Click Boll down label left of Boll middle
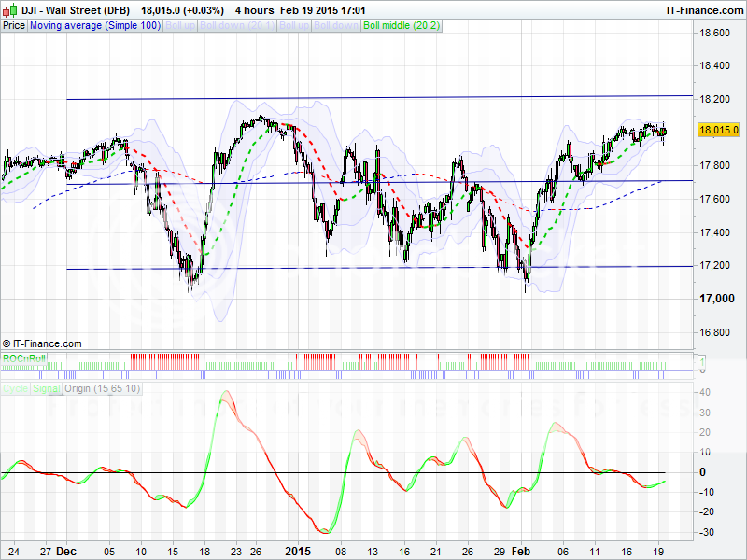The width and height of the screenshot is (747, 560). [336, 26]
